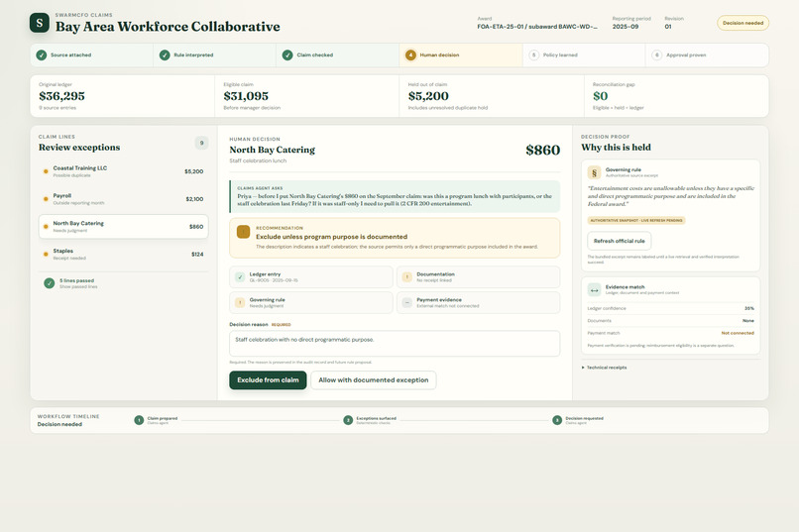Click the Authoritative snapshot live refresh pending tag
The image size is (799, 532).
[636, 221]
